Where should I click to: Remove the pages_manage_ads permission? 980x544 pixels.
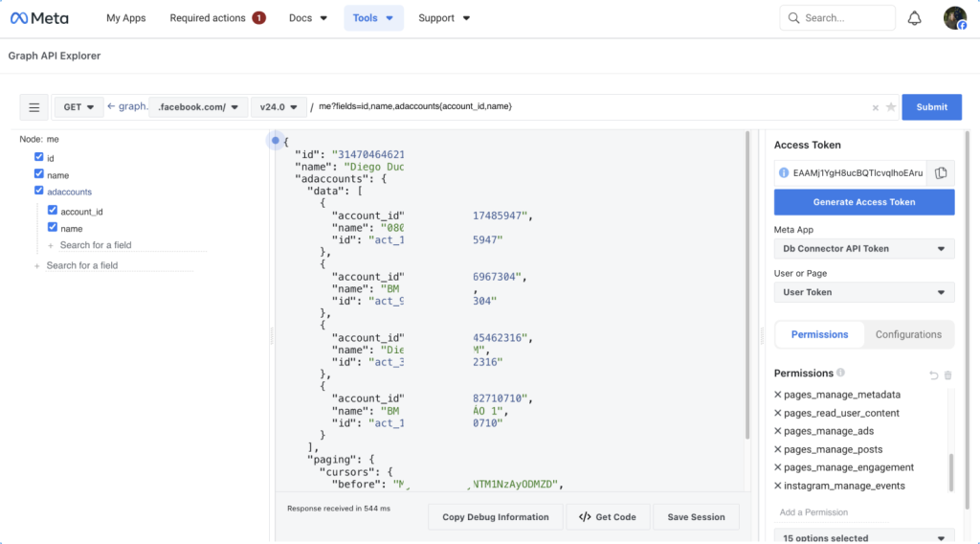(x=777, y=431)
